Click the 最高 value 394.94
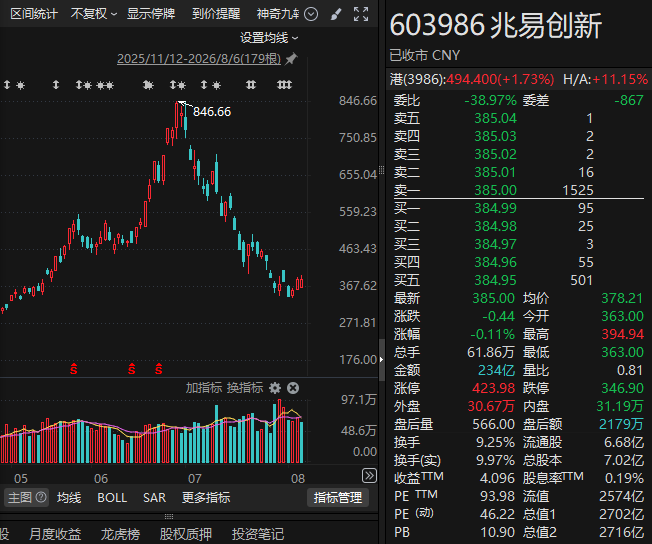This screenshot has height=544, width=652. point(622,334)
